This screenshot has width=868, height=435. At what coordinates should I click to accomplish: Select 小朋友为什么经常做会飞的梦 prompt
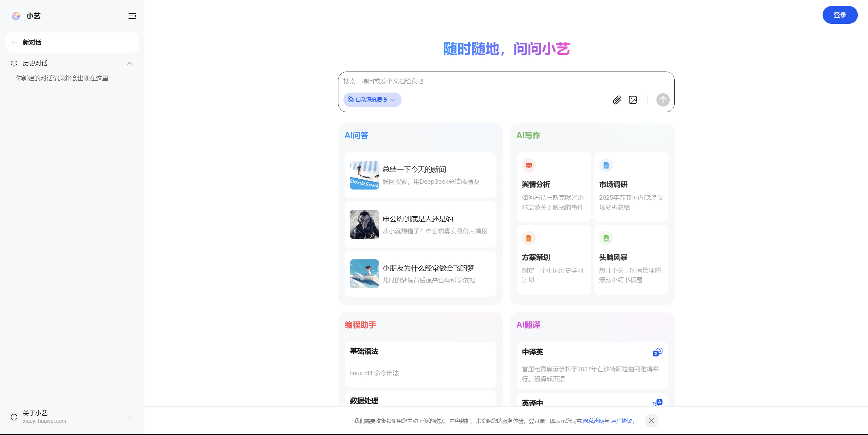coord(428,268)
